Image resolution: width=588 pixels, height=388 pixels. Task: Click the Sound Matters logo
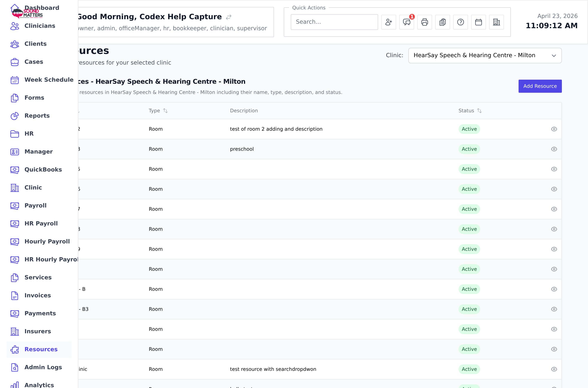[27, 13]
